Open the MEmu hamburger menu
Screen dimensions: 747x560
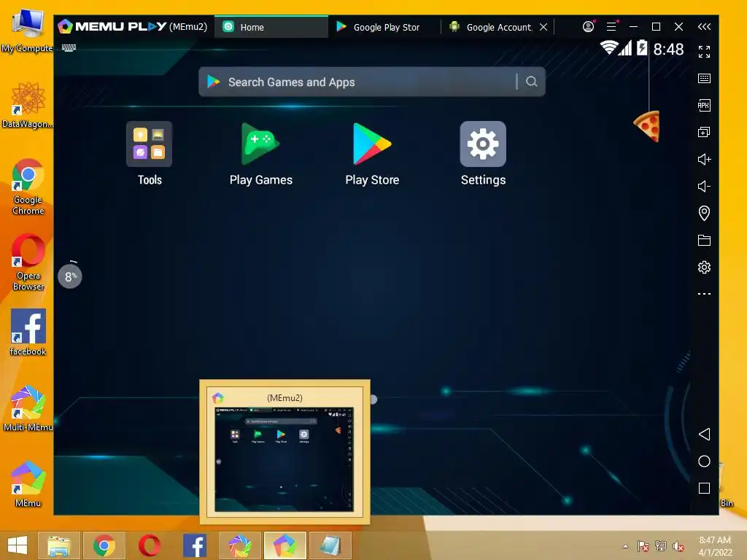612,27
